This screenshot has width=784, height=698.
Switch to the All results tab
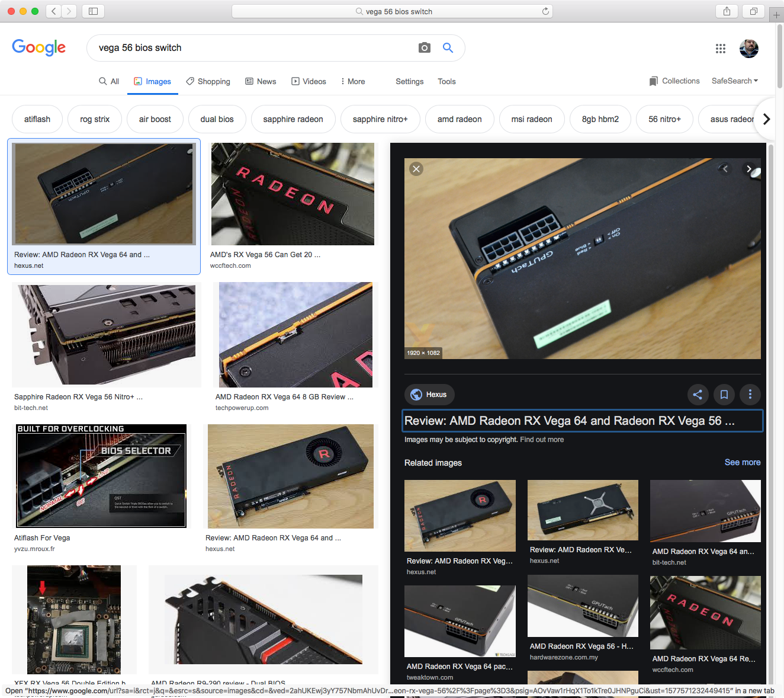(x=109, y=82)
